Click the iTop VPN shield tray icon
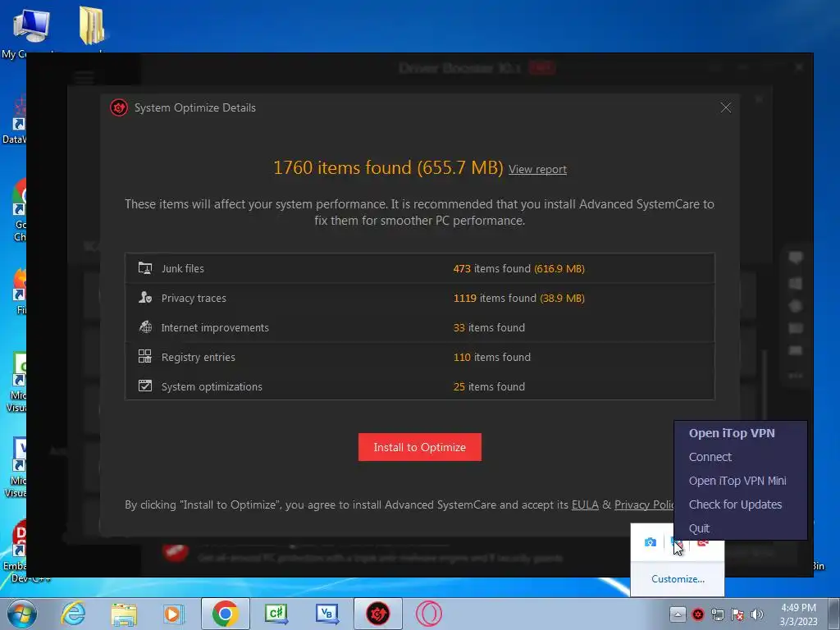840x630 pixels. [677, 544]
